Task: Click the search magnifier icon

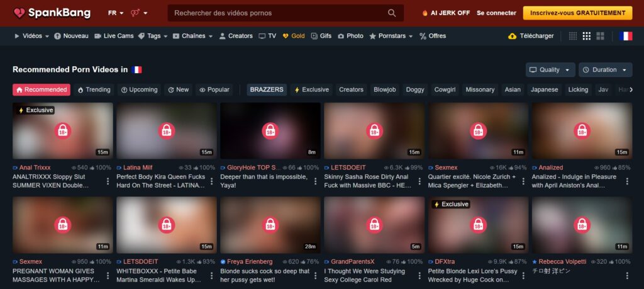Action: [x=391, y=13]
